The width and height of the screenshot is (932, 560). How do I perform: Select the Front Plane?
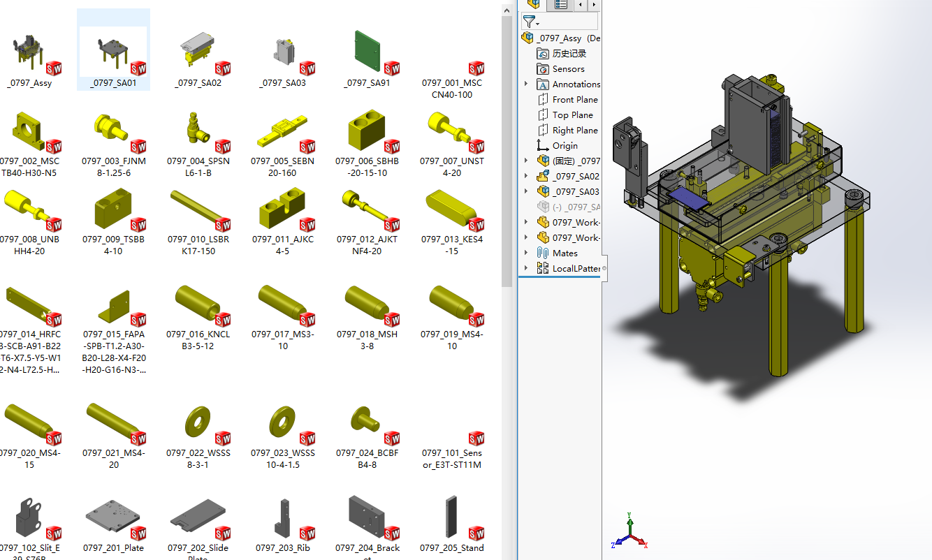click(x=567, y=100)
